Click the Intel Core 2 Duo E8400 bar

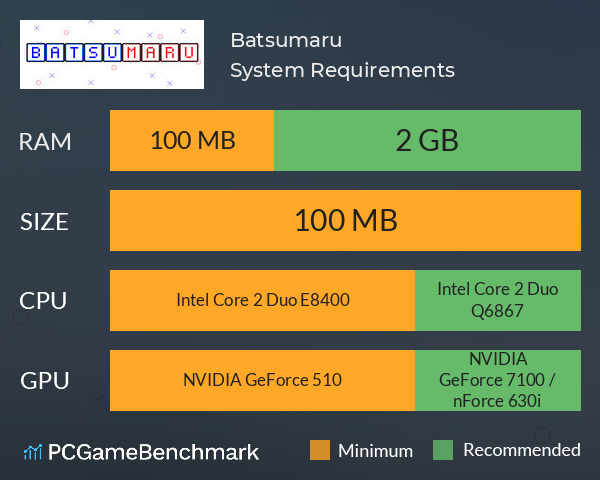(x=262, y=300)
